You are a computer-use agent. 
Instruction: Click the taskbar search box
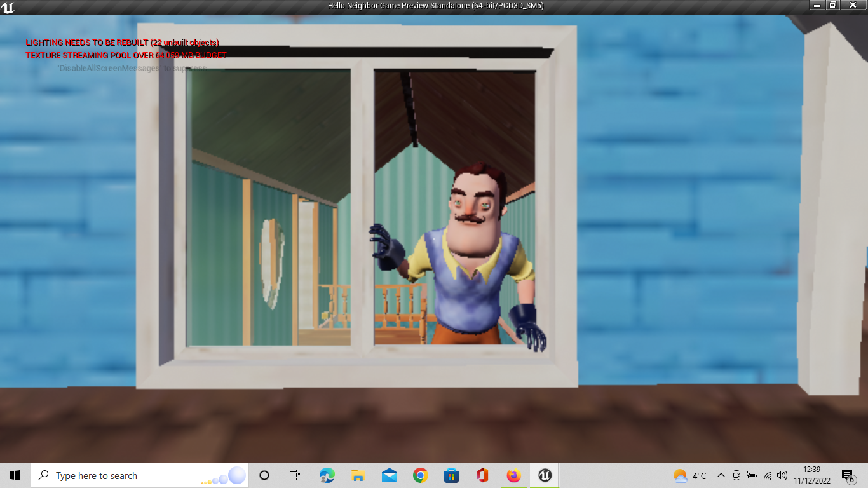140,475
